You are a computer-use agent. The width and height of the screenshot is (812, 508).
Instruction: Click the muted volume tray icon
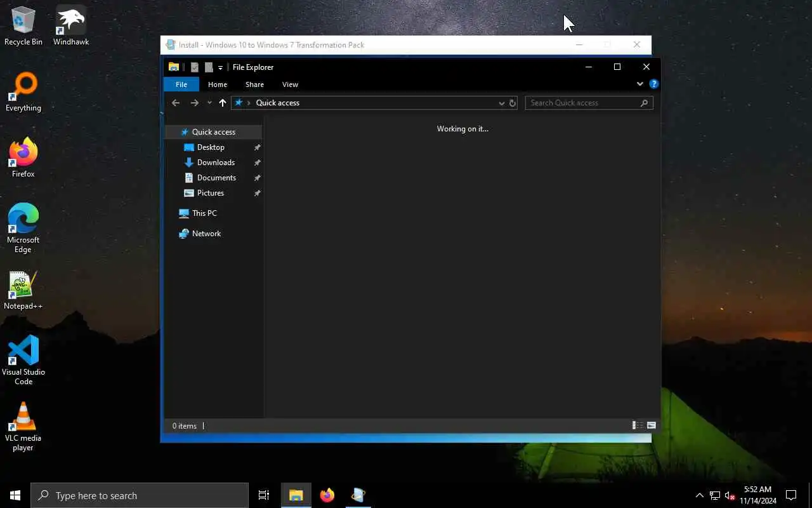click(730, 495)
